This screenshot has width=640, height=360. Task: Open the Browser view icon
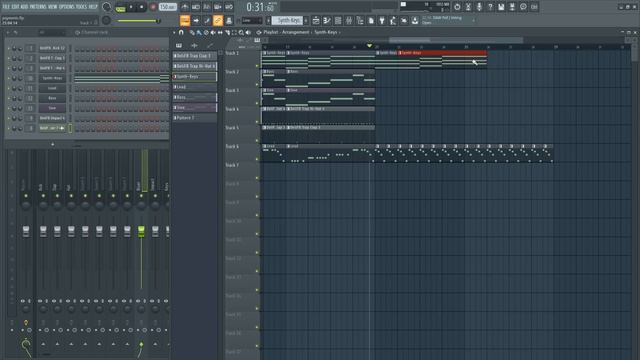click(360, 20)
